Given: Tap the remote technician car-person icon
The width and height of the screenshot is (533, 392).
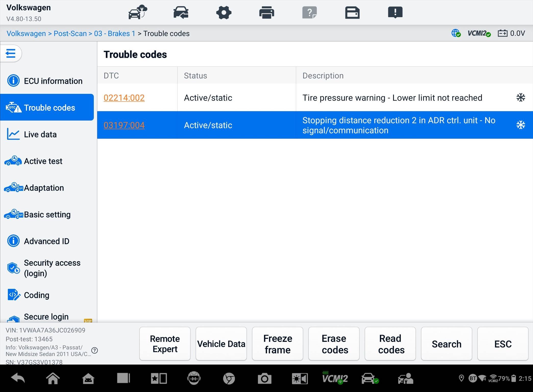Looking at the screenshot, I should coord(405,378).
